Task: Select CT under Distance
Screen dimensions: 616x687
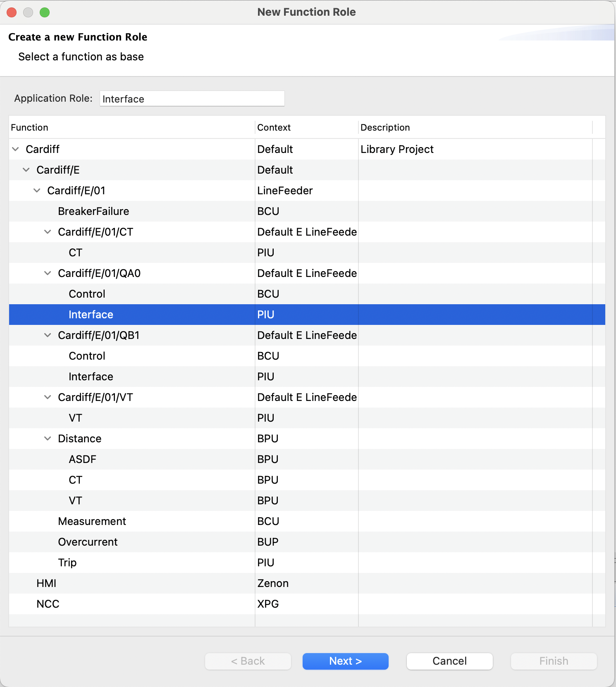Action: click(x=307, y=480)
